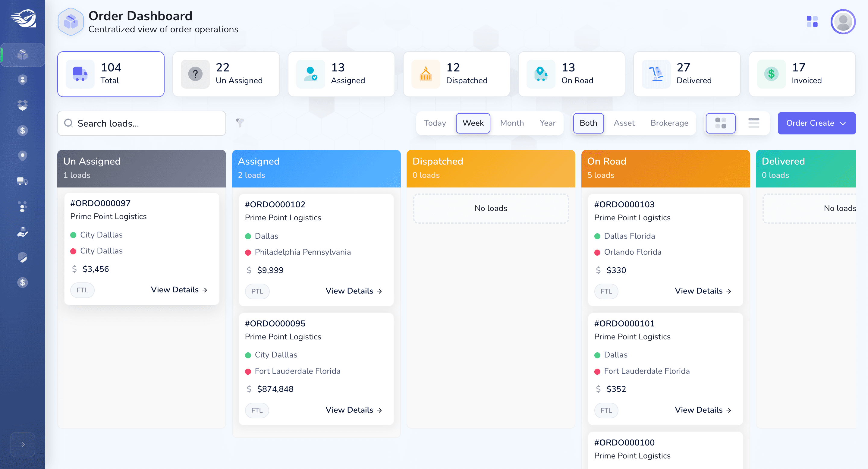View Details for order #ORDO000102
The width and height of the screenshot is (868, 469).
pyautogui.click(x=354, y=291)
